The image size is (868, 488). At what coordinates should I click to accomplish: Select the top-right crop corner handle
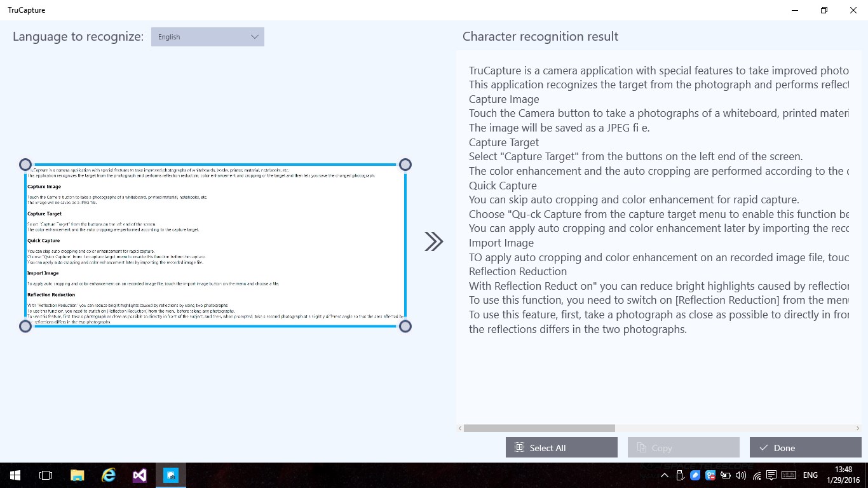pos(405,165)
